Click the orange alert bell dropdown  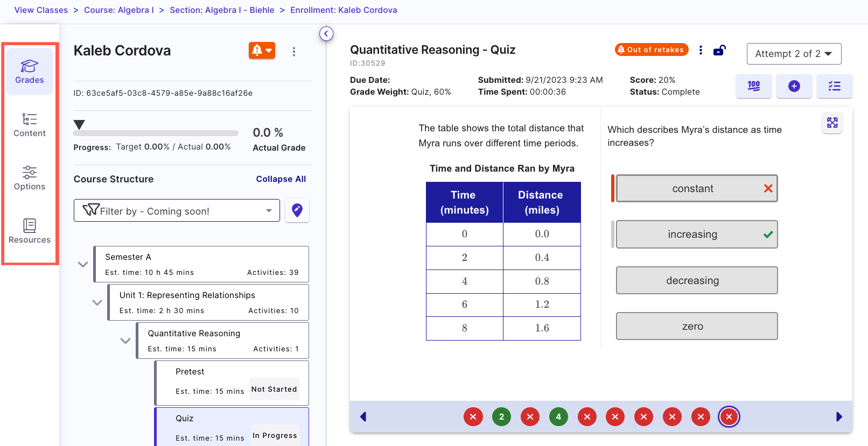coord(262,51)
